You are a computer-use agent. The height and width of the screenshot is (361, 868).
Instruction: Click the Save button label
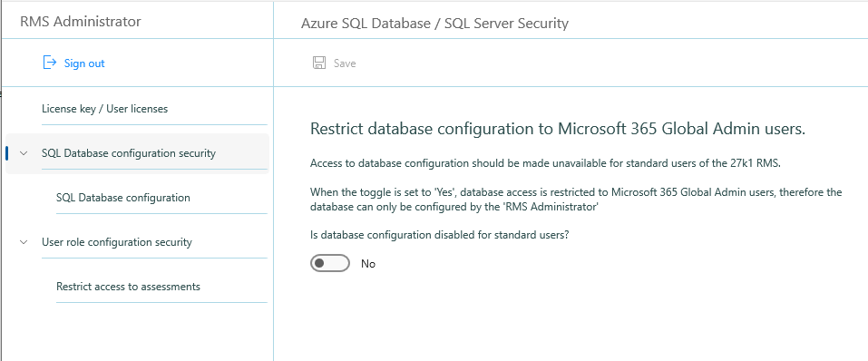pos(345,63)
